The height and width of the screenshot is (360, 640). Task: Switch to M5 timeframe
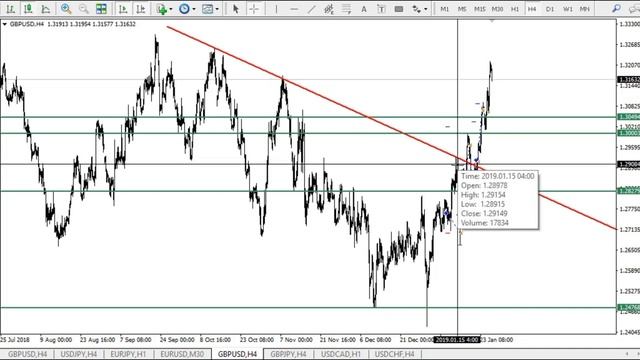coord(462,9)
